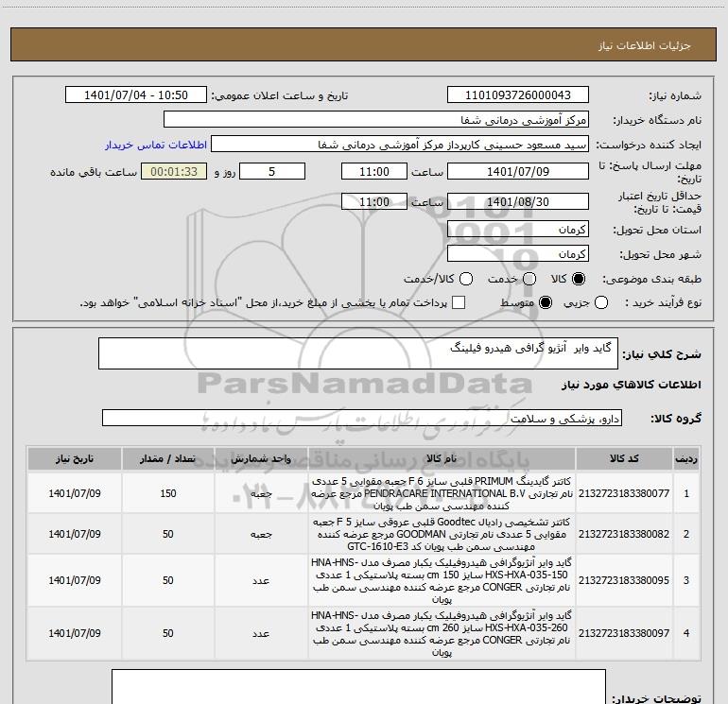Click the اطلاعات کالاهای مورد نیاز heading
The height and width of the screenshot is (704, 728).
(632, 385)
